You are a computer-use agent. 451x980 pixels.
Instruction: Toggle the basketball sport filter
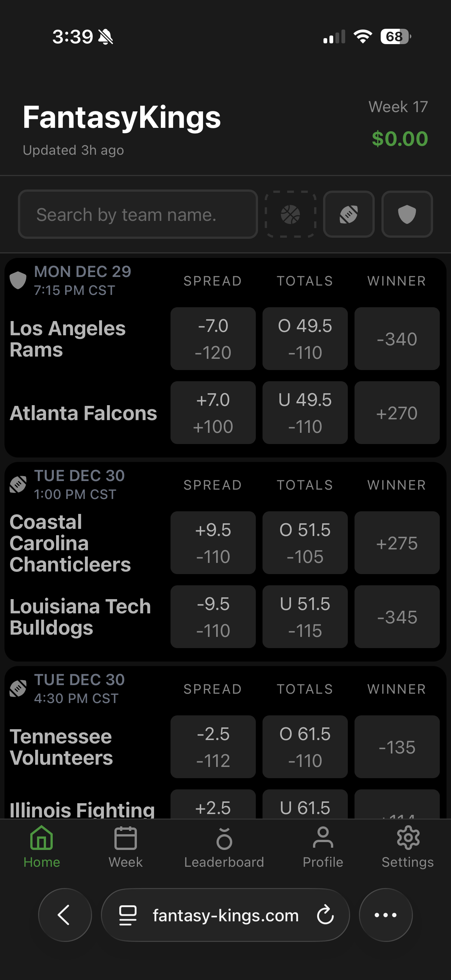291,214
